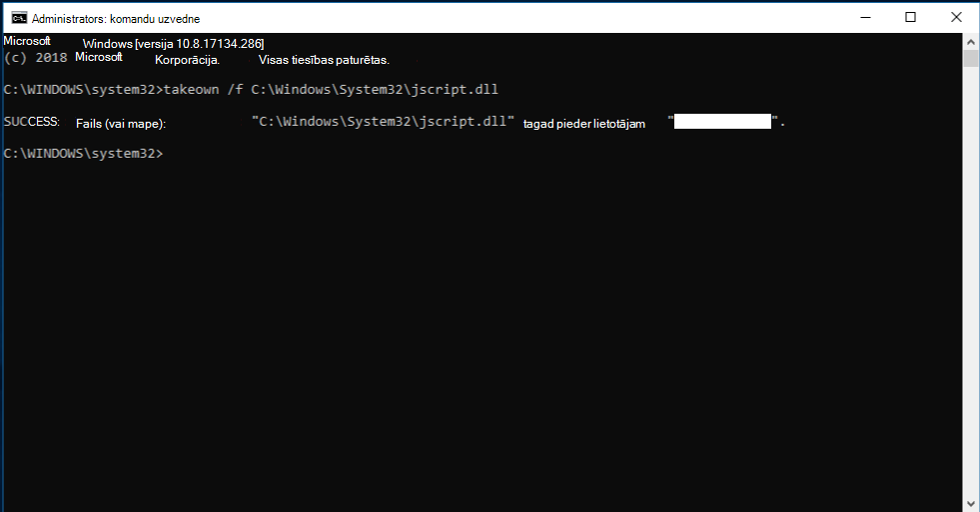The height and width of the screenshot is (512, 980).
Task: Click the tagad pieder lietotājam text
Action: 583,124
